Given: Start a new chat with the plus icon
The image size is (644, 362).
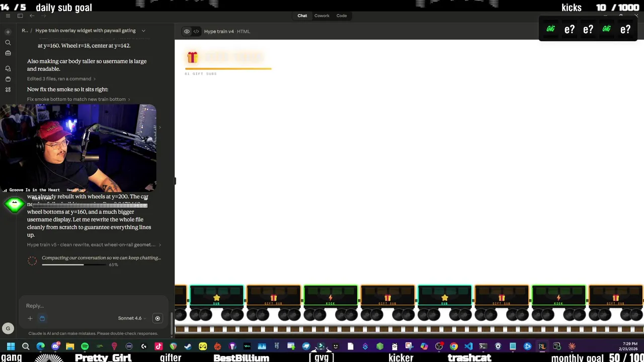Looking at the screenshot, I should (x=8, y=32).
